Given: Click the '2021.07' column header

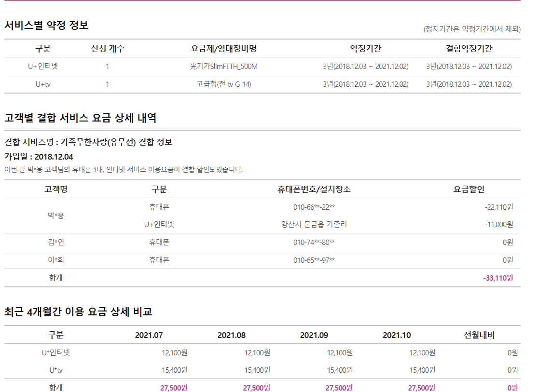Looking at the screenshot, I should [x=149, y=335].
